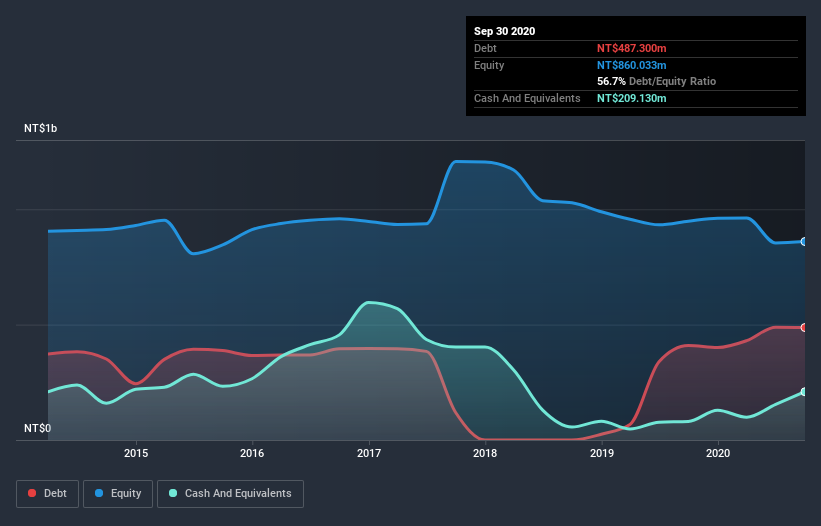Click the 2015 x-axis label
This screenshot has width=821, height=526.
[136, 453]
